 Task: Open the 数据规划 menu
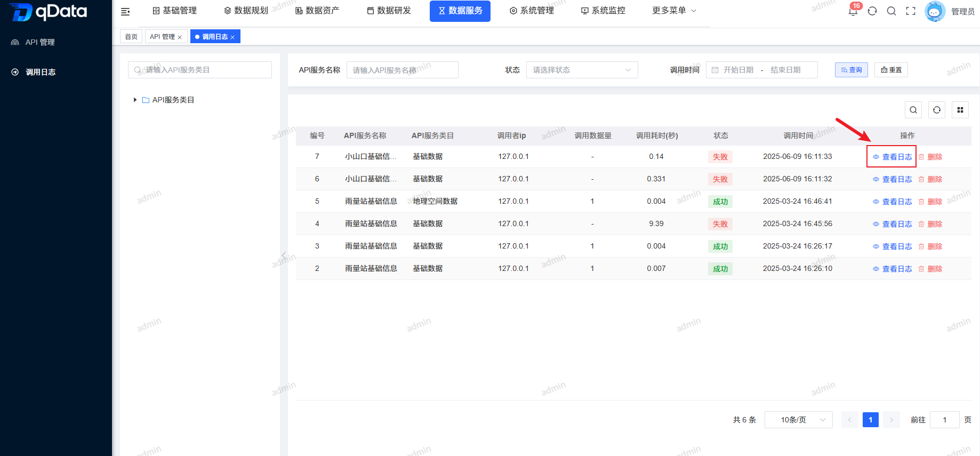click(x=246, y=11)
